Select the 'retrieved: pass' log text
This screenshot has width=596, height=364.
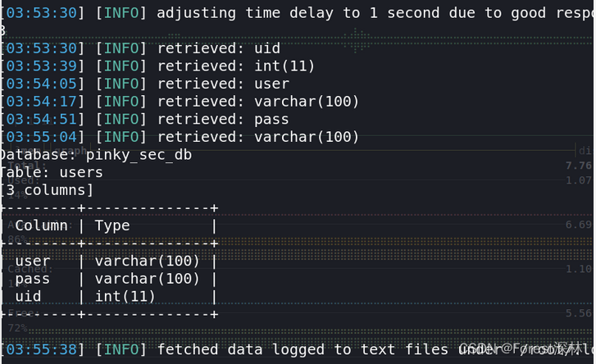point(223,120)
